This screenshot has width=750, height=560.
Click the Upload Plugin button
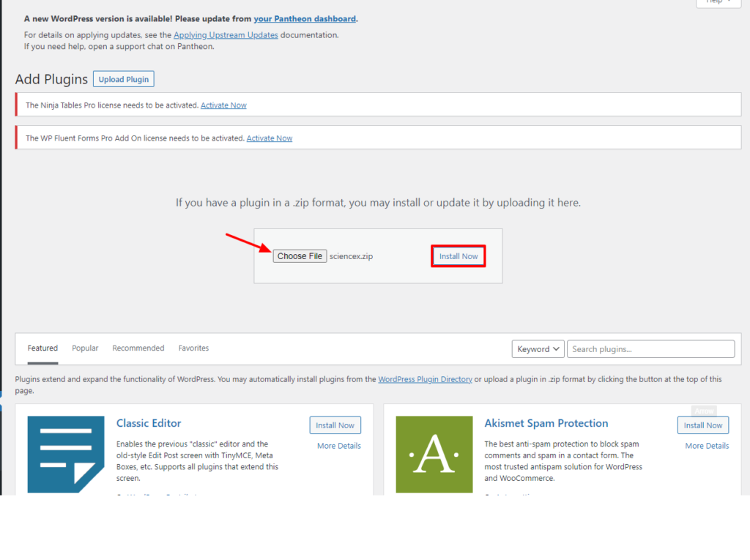click(123, 78)
